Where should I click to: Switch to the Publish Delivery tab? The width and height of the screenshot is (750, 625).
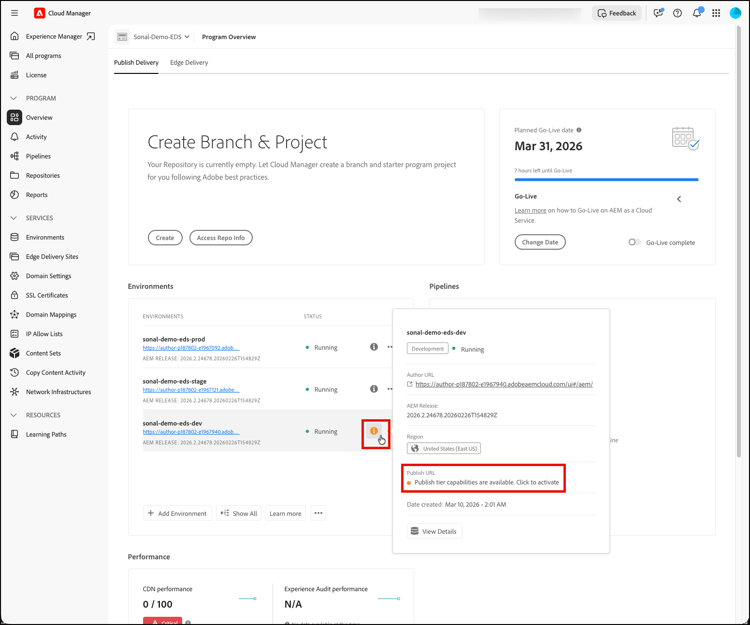click(136, 63)
